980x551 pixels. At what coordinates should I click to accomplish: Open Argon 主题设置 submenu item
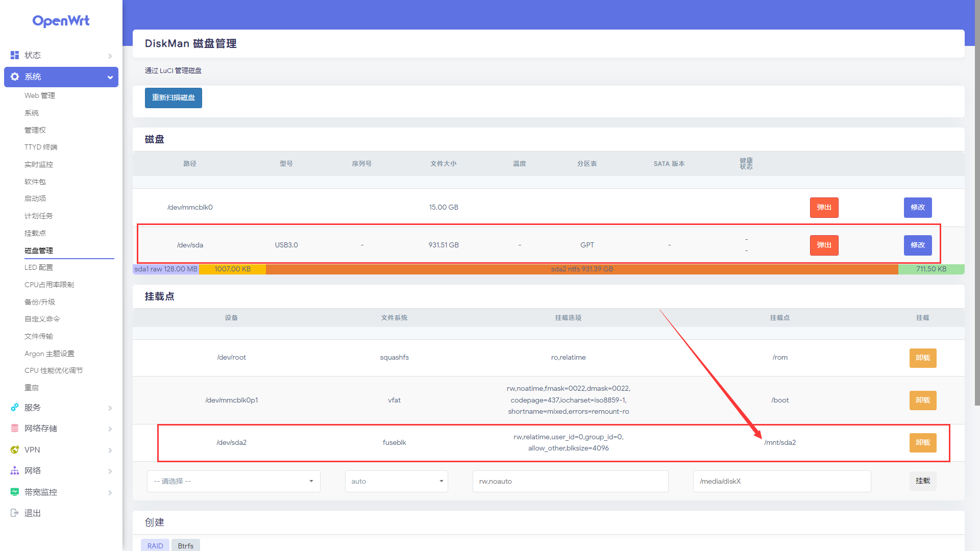tap(50, 354)
